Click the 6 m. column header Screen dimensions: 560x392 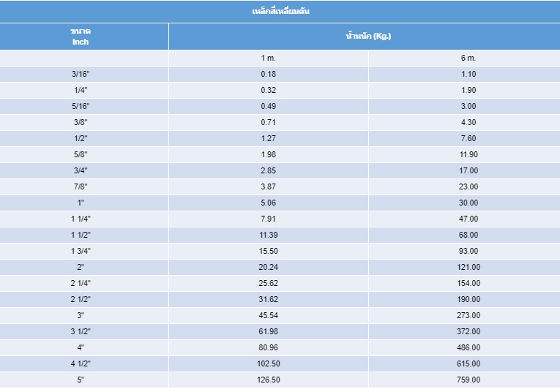coord(468,58)
